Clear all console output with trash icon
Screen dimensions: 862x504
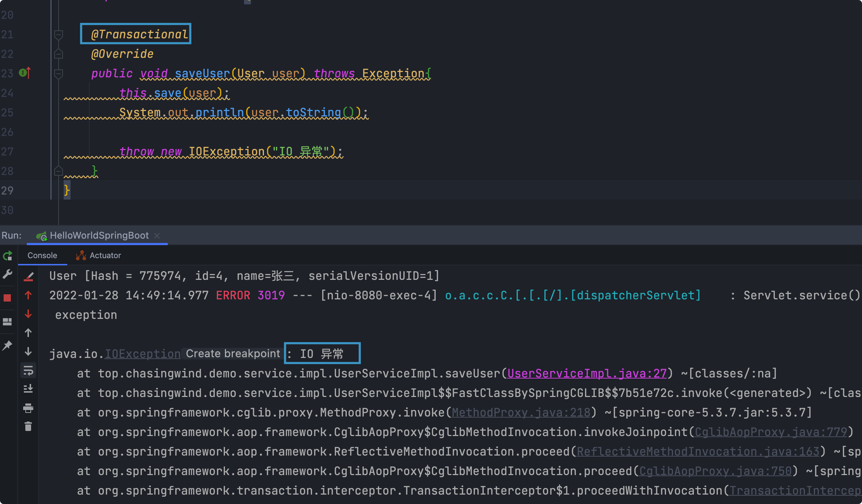coord(28,427)
